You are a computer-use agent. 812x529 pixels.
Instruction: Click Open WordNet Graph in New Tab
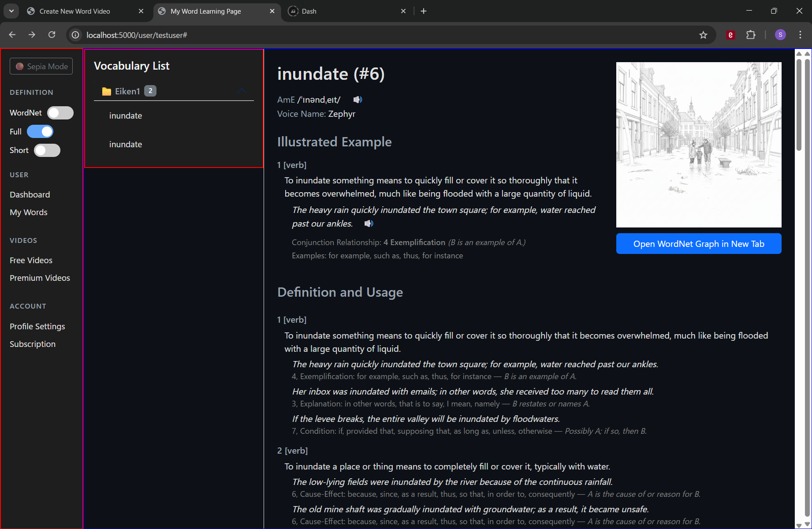698,244
